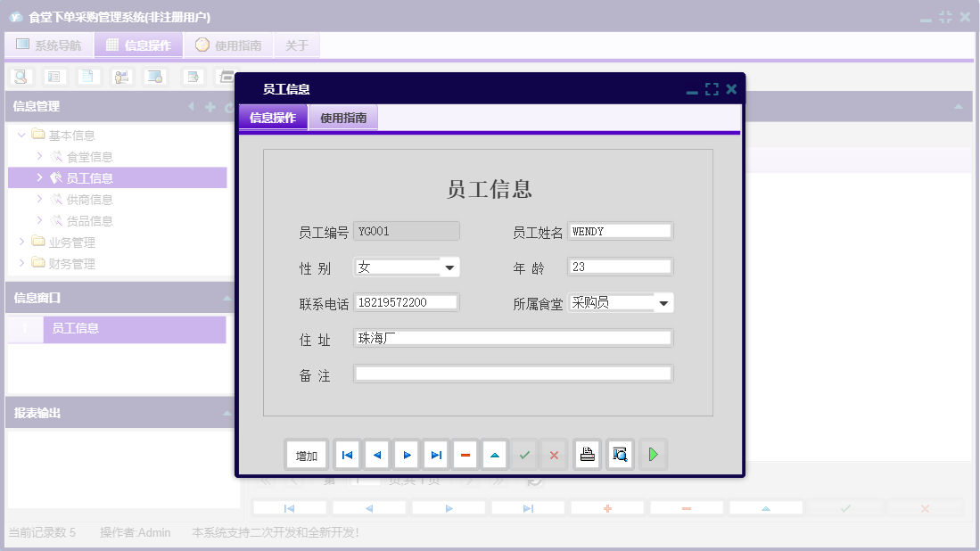Open the 所属食堂 dropdown
This screenshot has height=551, width=980.
[x=664, y=302]
